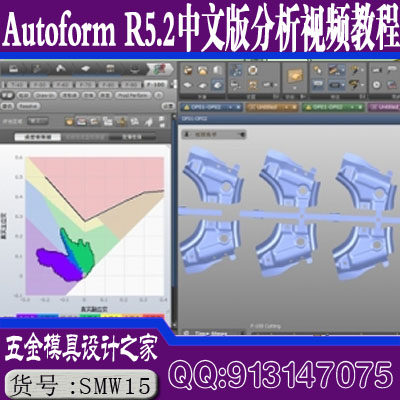
Task: Click the Draw-In result pill button
Action: [45, 95]
